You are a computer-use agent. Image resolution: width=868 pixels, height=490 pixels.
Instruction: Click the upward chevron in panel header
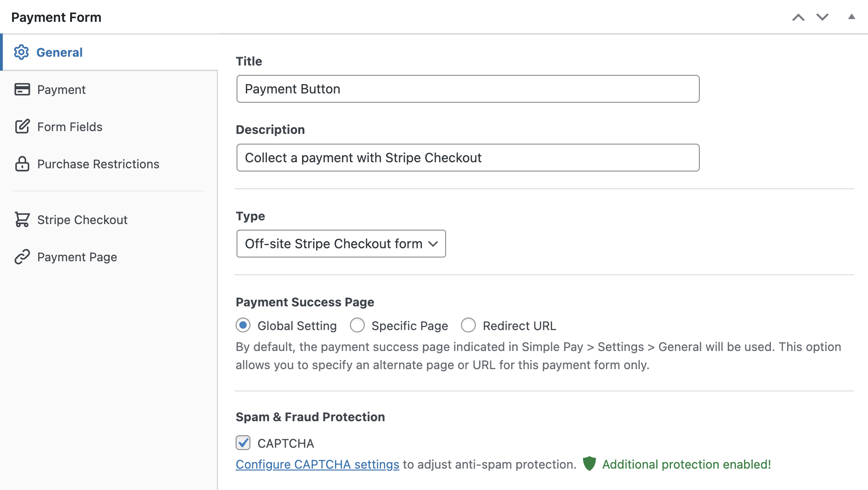pyautogui.click(x=798, y=17)
